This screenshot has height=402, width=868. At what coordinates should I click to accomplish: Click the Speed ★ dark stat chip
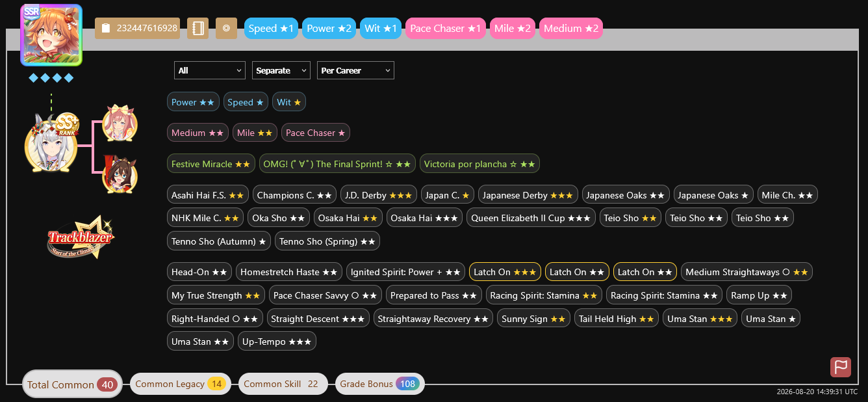point(246,102)
